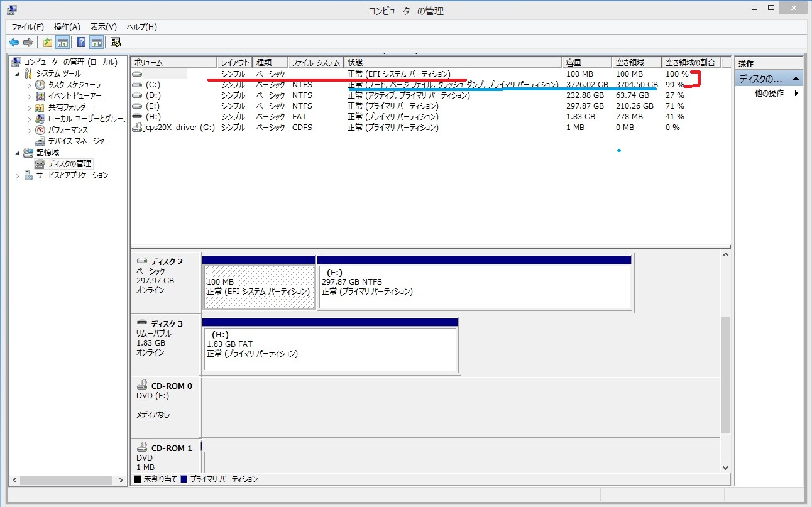Click the grey forward arrow in toolbar
This screenshot has height=507, width=812.
[28, 43]
